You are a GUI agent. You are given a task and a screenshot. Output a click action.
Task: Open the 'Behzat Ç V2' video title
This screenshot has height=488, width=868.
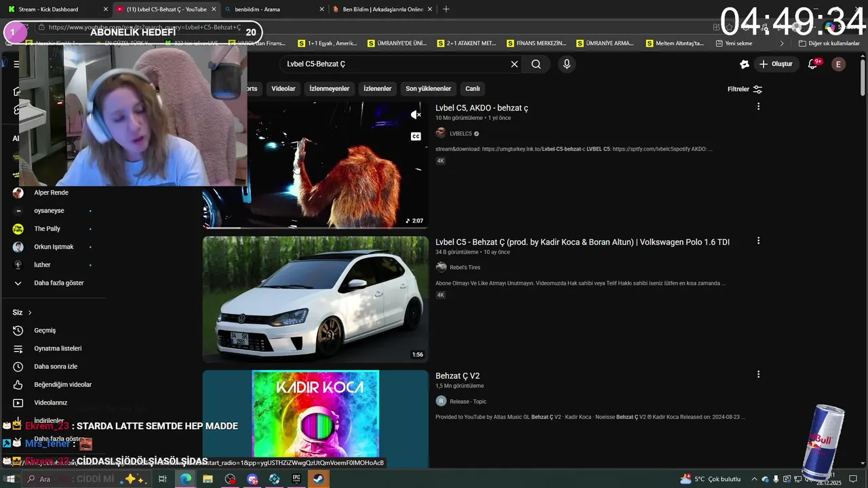coord(458,375)
